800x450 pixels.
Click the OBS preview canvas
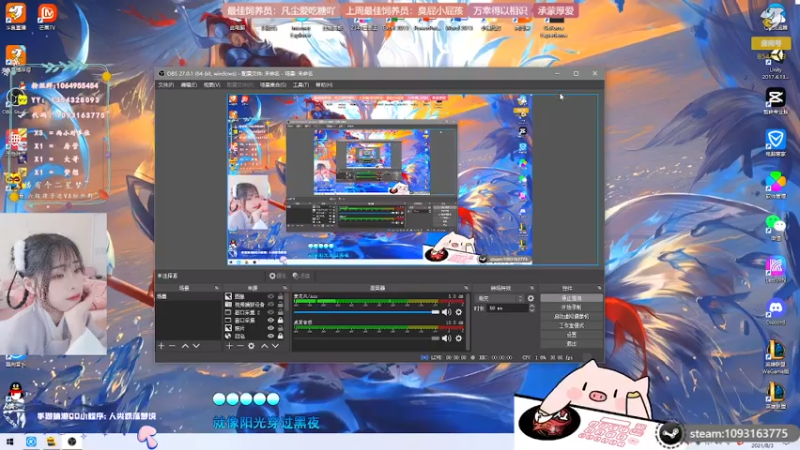coord(412,180)
